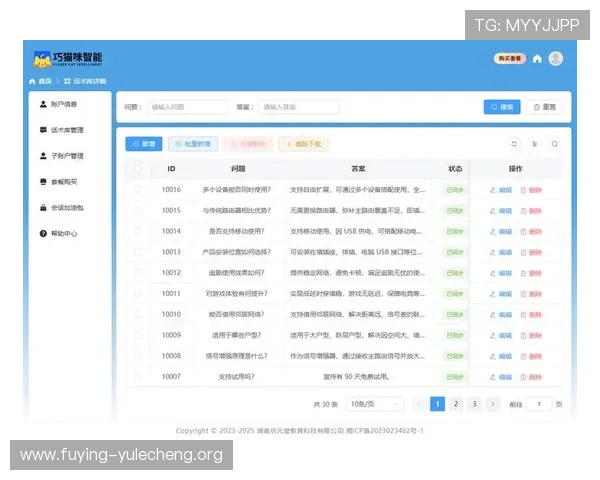Delete the row with ID 10007

point(531,377)
